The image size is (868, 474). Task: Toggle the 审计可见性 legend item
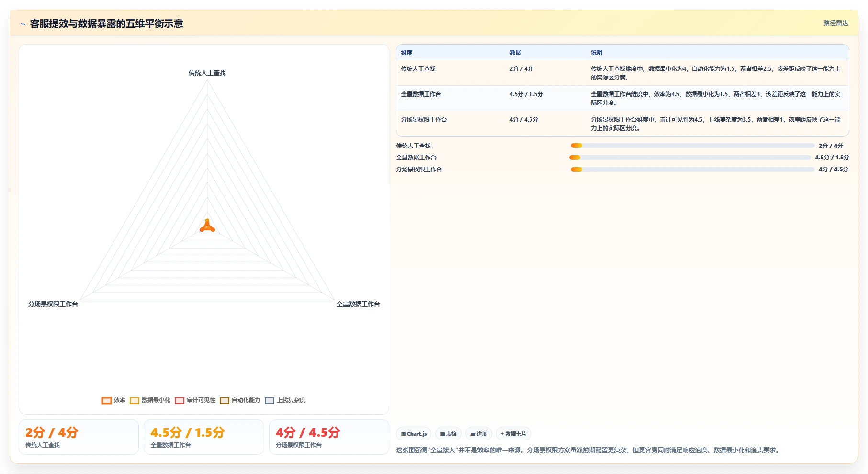195,400
